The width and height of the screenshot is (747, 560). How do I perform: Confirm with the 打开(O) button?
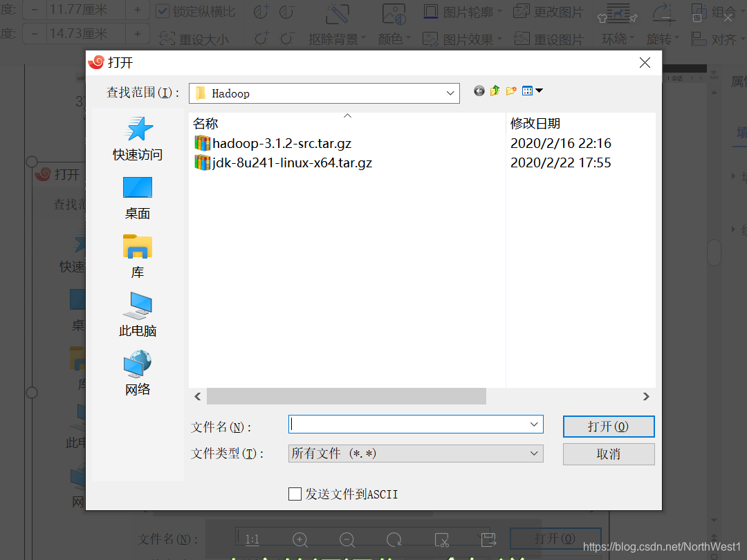[609, 426]
